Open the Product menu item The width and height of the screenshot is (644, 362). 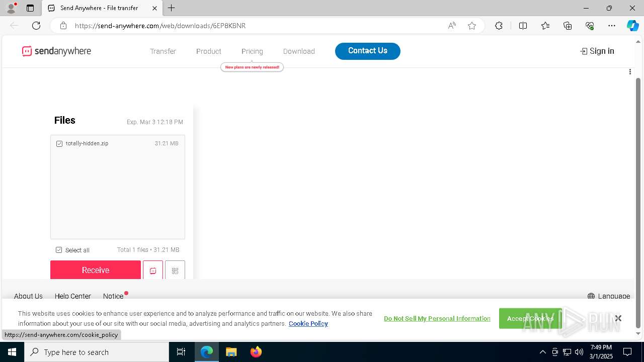pyautogui.click(x=209, y=51)
